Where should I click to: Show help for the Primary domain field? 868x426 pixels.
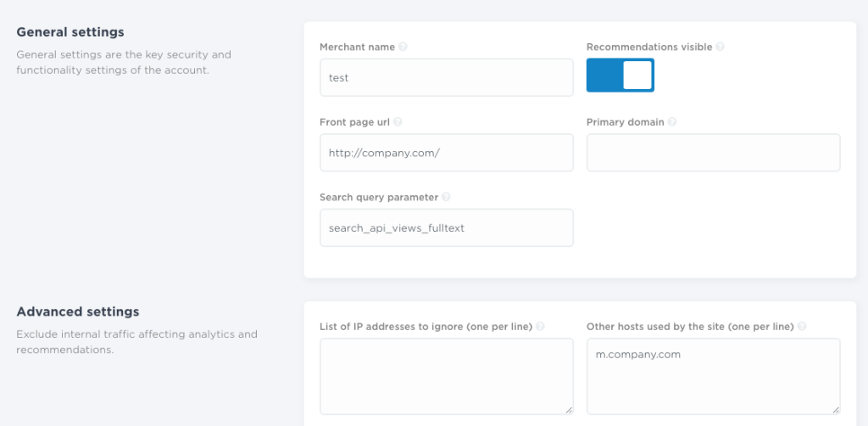[x=672, y=122]
